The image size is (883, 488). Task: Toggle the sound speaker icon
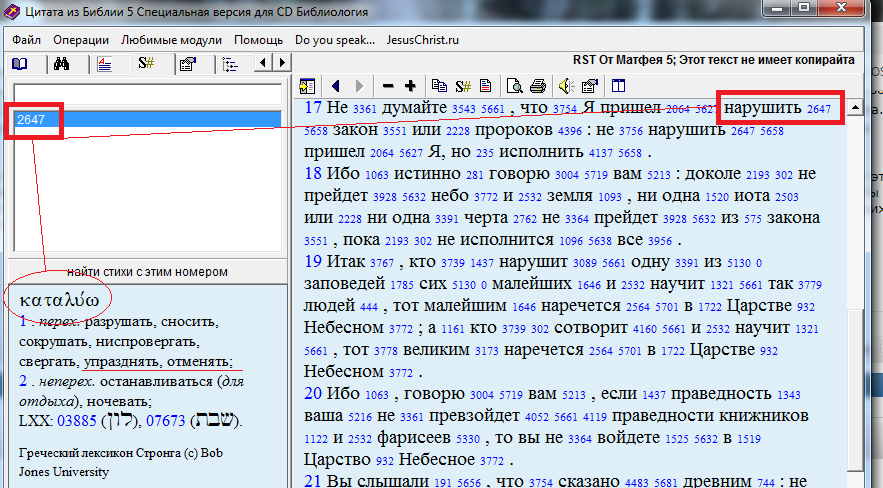click(x=565, y=86)
